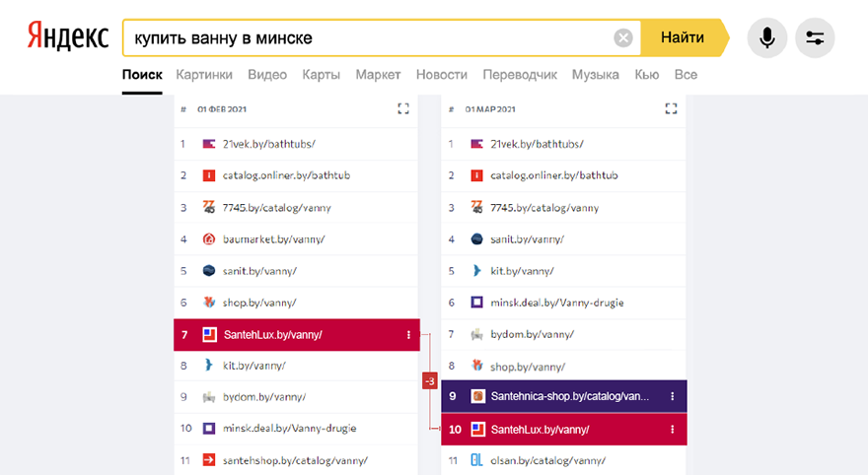Click the 21vek.by favicon in February list
Viewport: 868px width, 475px height.
(x=208, y=144)
